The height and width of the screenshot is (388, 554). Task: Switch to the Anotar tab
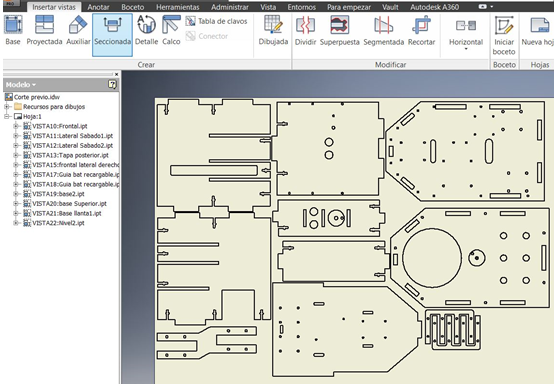click(x=98, y=7)
